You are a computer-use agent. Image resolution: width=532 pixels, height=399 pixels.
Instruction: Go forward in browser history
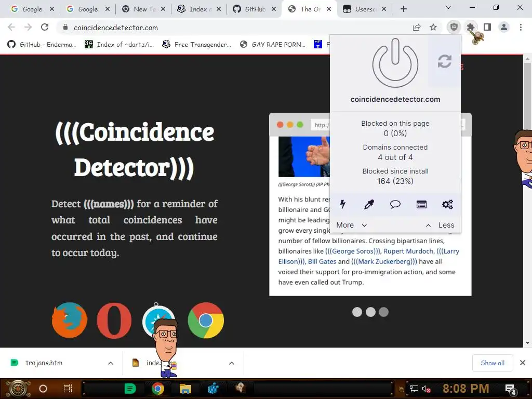pyautogui.click(x=28, y=27)
